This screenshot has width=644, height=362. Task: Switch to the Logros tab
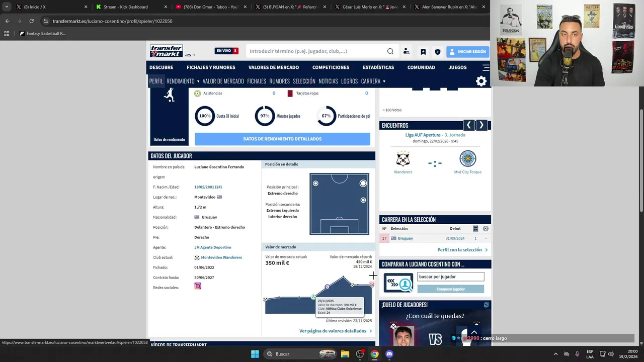click(x=349, y=81)
